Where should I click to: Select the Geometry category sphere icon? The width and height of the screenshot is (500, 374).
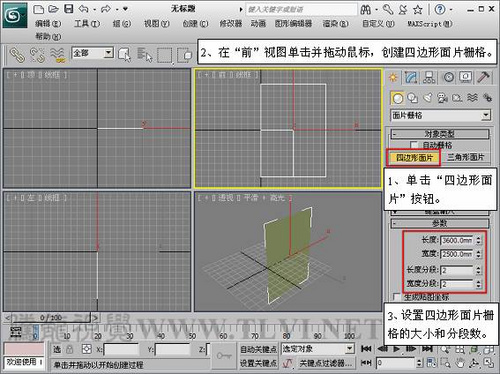397,98
